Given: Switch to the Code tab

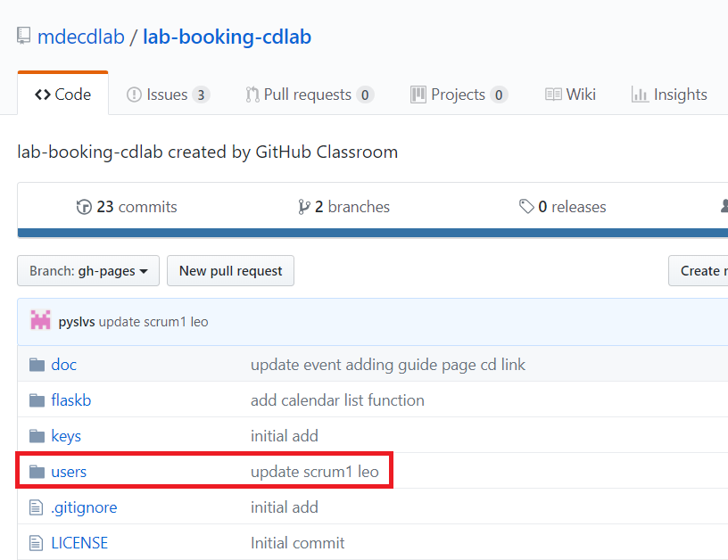Looking at the screenshot, I should [x=62, y=94].
